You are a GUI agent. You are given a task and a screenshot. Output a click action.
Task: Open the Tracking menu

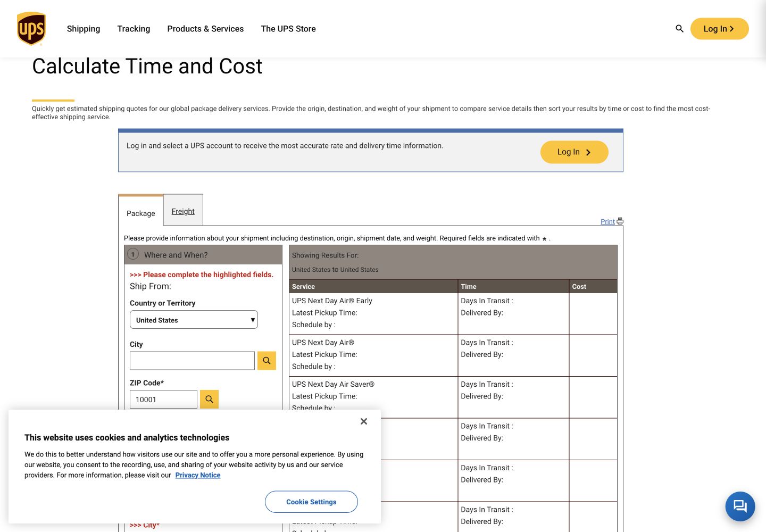click(134, 29)
